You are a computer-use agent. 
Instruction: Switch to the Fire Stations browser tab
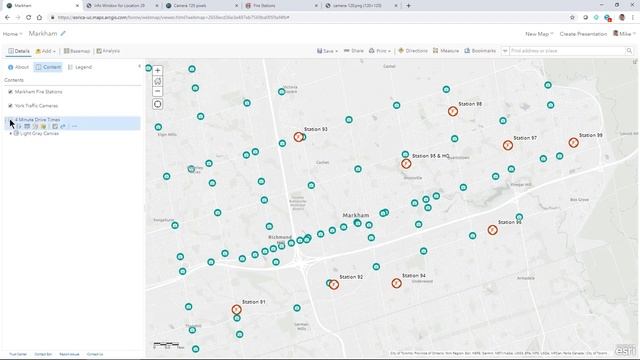(x=281, y=6)
